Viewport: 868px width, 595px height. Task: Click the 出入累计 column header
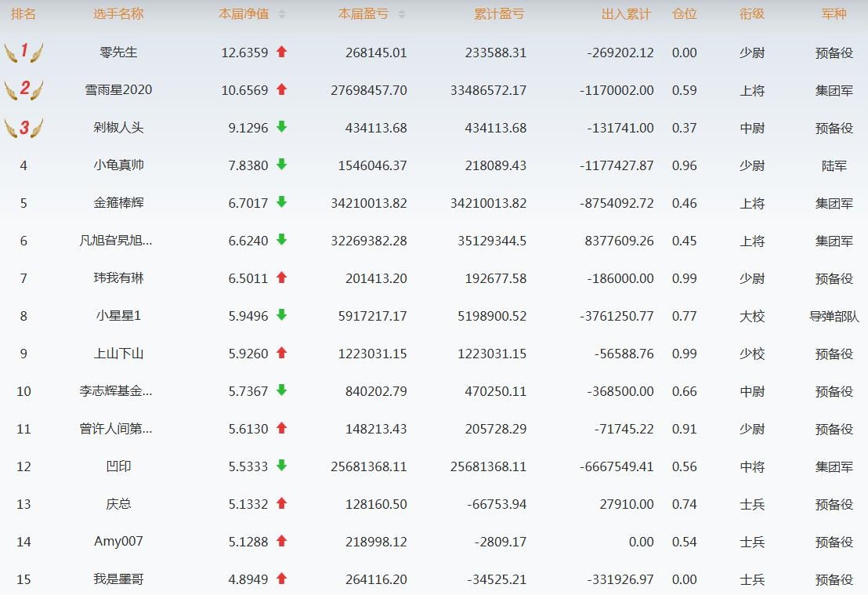[626, 14]
